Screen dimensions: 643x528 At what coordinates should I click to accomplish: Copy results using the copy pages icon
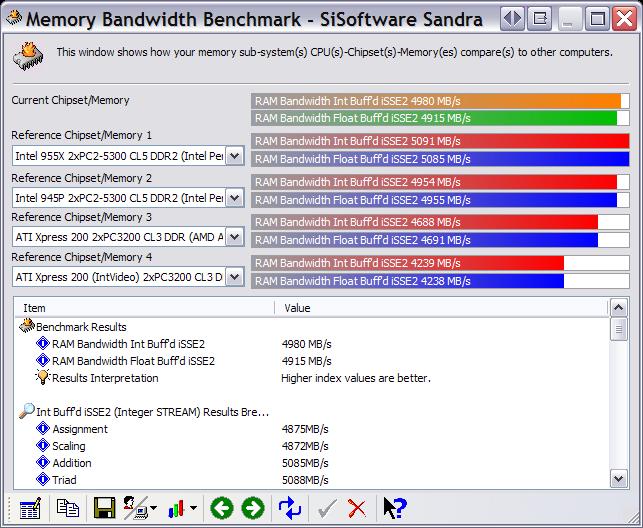(x=67, y=508)
